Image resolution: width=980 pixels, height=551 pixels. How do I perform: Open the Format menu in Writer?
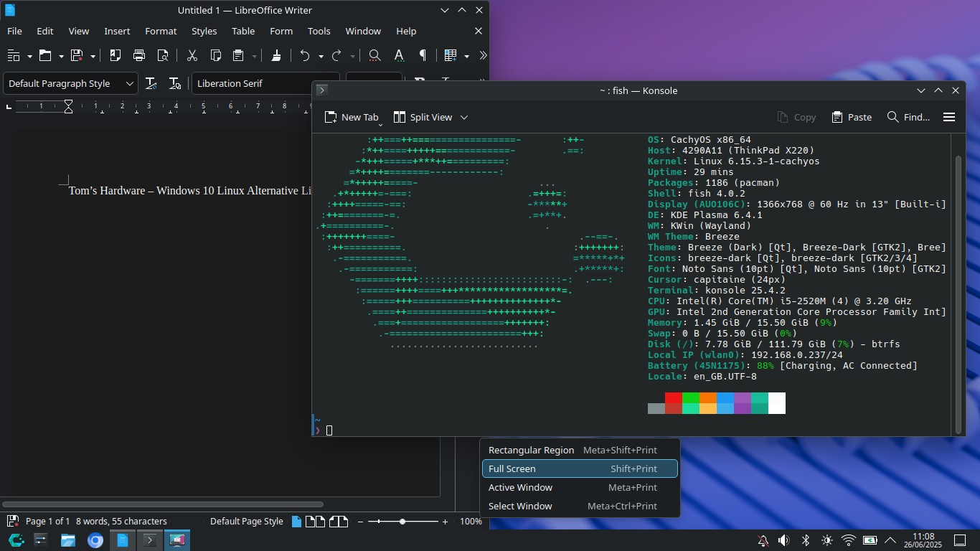161,31
